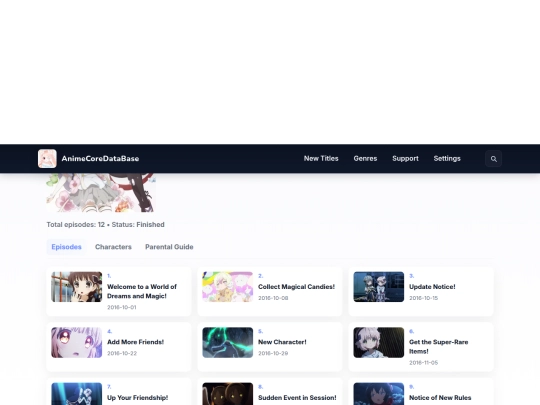
Task: Click Sudden Event in Session! title
Action: pyautogui.click(x=297, y=397)
